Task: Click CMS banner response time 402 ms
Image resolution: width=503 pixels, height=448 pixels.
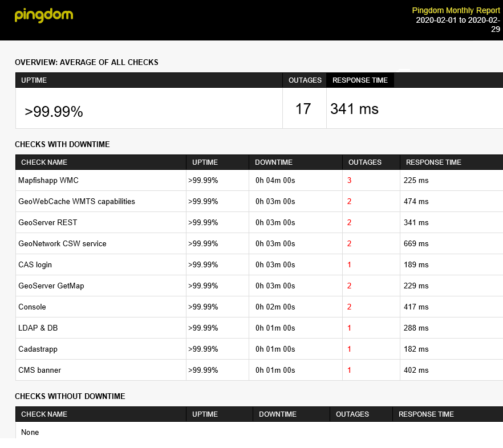Action: tap(416, 370)
